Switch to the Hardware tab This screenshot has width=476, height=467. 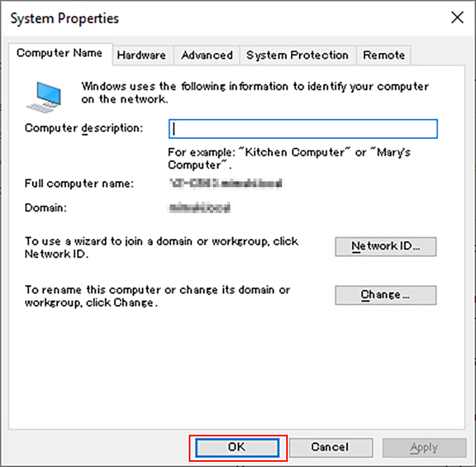[x=142, y=55]
